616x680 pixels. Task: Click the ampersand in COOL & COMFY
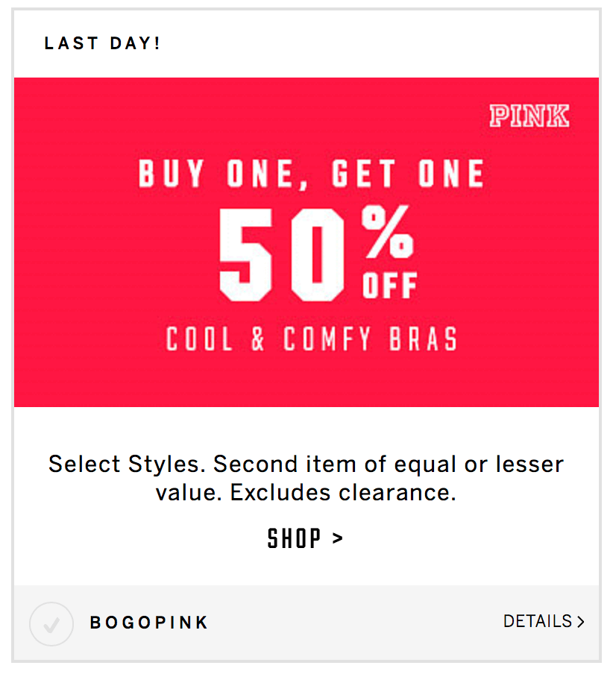[x=258, y=339]
